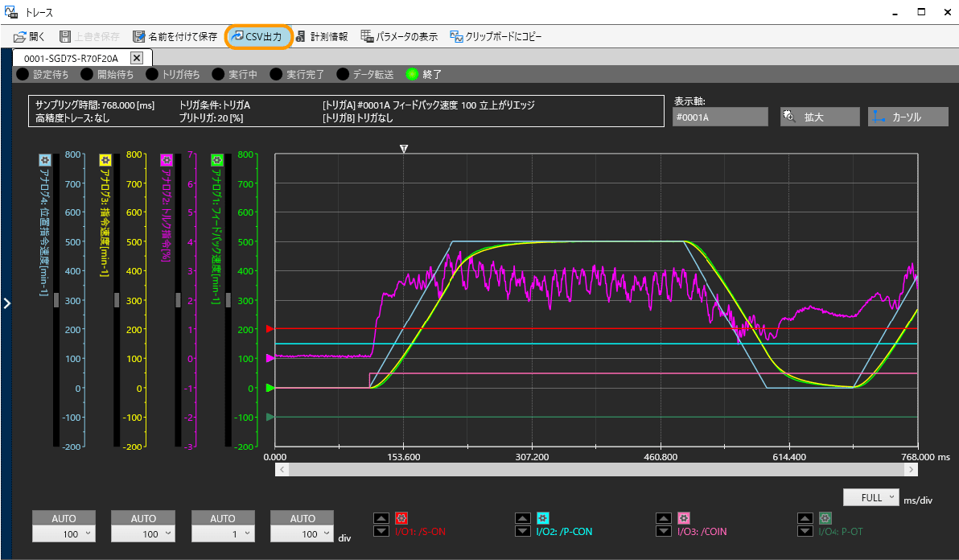The width and height of the screenshot is (959, 560).
Task: Open a trace file with 開く
Action: click(30, 36)
